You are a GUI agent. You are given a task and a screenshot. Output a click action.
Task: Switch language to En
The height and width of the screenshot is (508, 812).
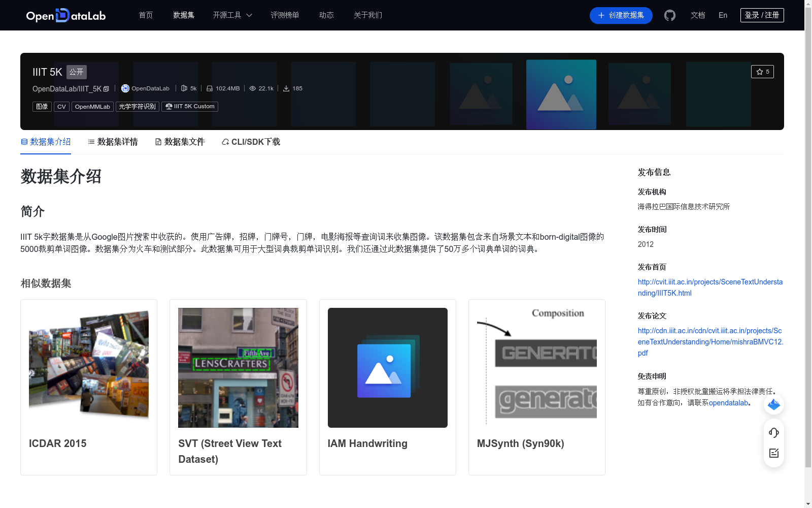click(x=723, y=15)
